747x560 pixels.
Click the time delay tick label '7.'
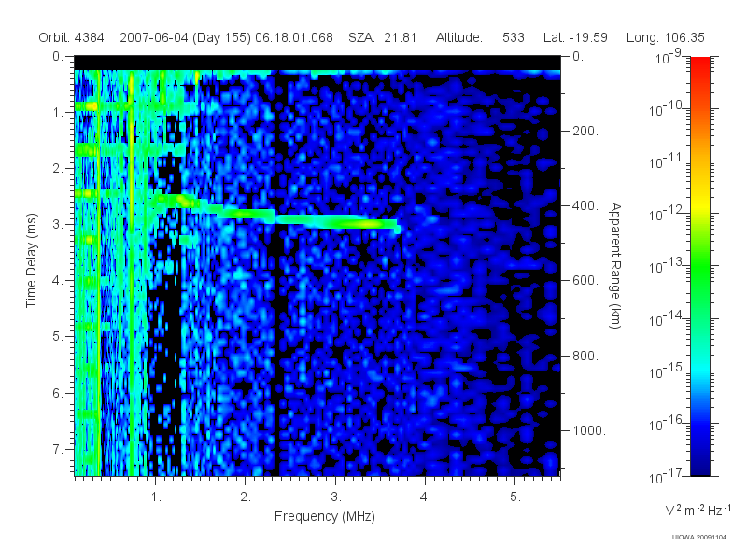tap(58, 449)
